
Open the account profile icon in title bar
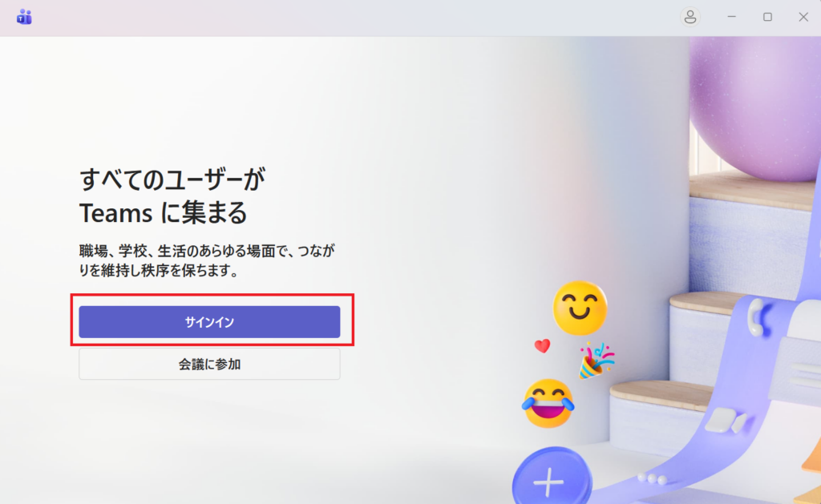(x=690, y=18)
